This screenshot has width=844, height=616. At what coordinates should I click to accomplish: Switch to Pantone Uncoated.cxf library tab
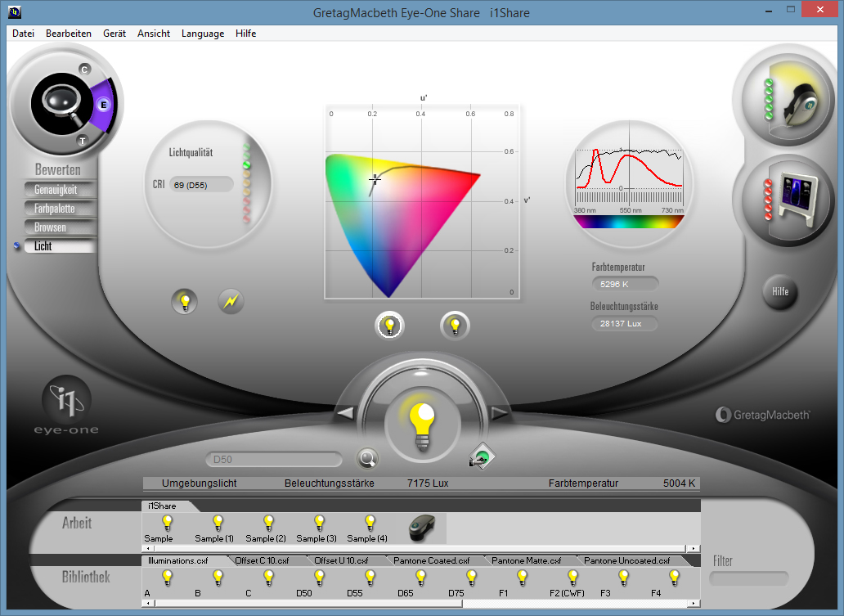coord(627,560)
